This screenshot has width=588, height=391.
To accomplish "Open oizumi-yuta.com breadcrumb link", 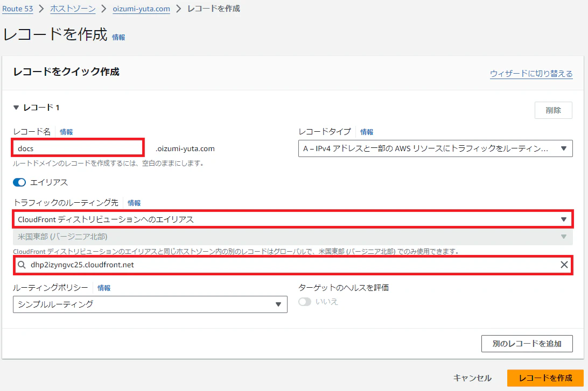I will coord(142,9).
